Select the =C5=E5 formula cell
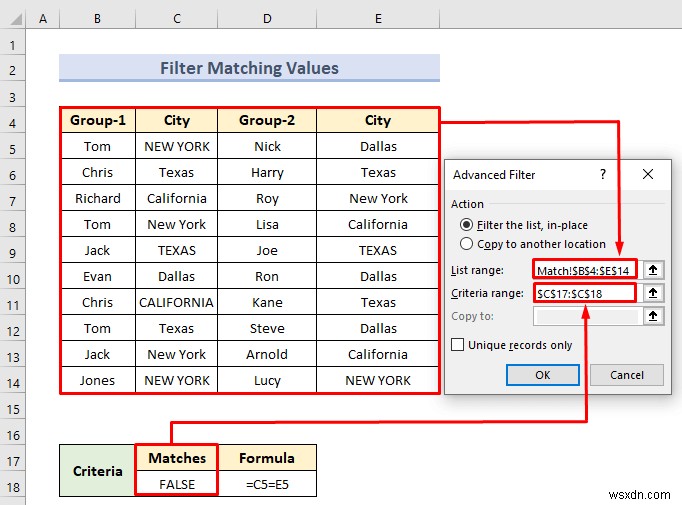Image resolution: width=682 pixels, height=505 pixels. point(267,484)
